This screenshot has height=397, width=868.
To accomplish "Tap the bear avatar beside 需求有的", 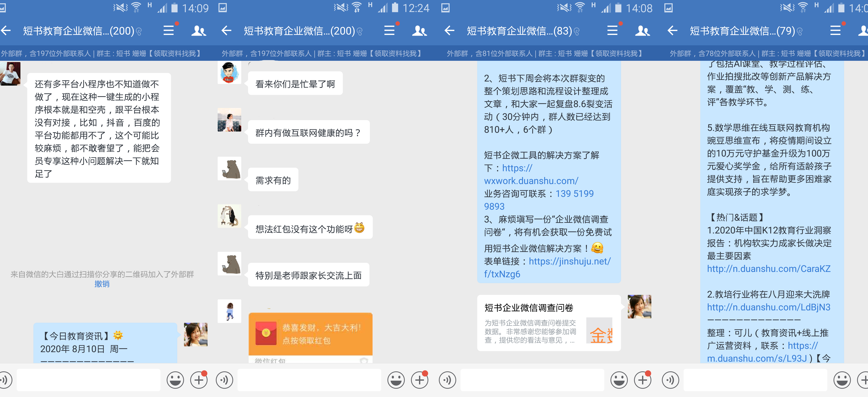I will [229, 169].
